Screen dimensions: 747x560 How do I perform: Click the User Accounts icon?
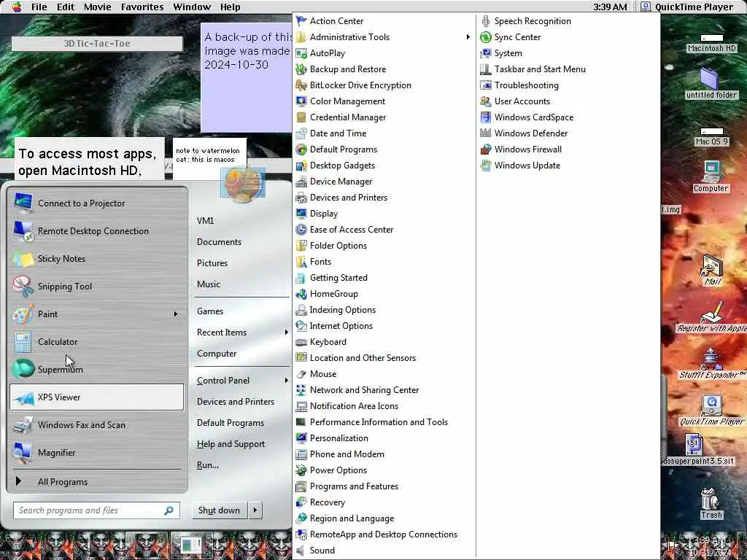485,101
